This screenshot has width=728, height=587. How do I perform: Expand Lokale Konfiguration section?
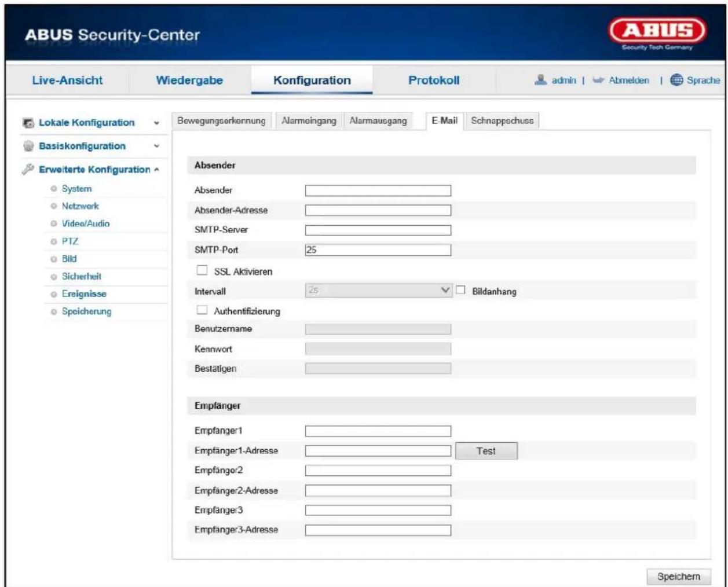click(156, 123)
